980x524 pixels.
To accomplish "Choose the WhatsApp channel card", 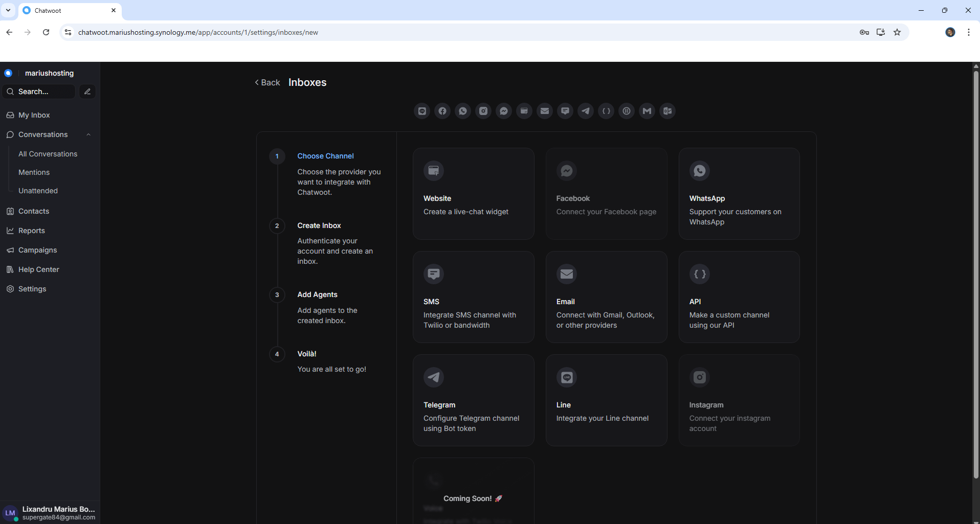I will pos(739,194).
